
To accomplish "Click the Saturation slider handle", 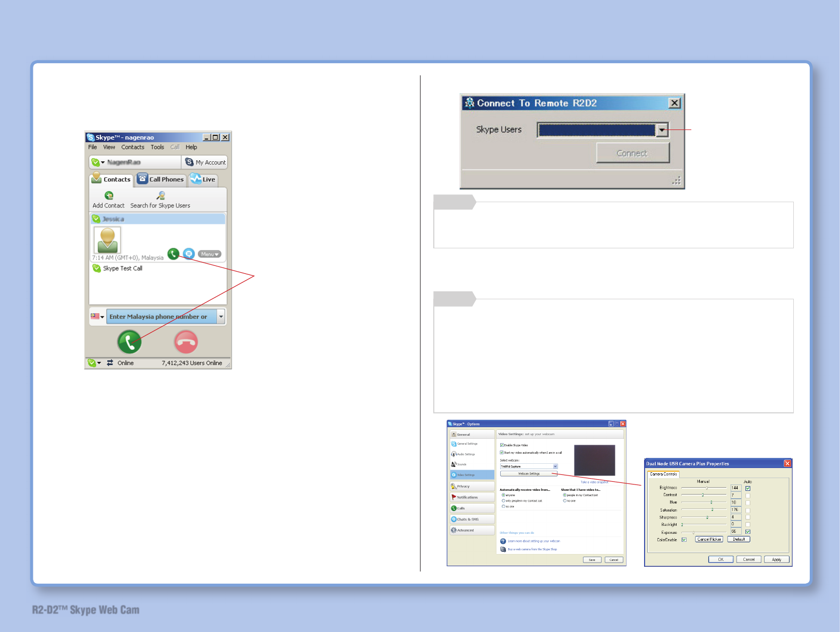I will [x=713, y=509].
